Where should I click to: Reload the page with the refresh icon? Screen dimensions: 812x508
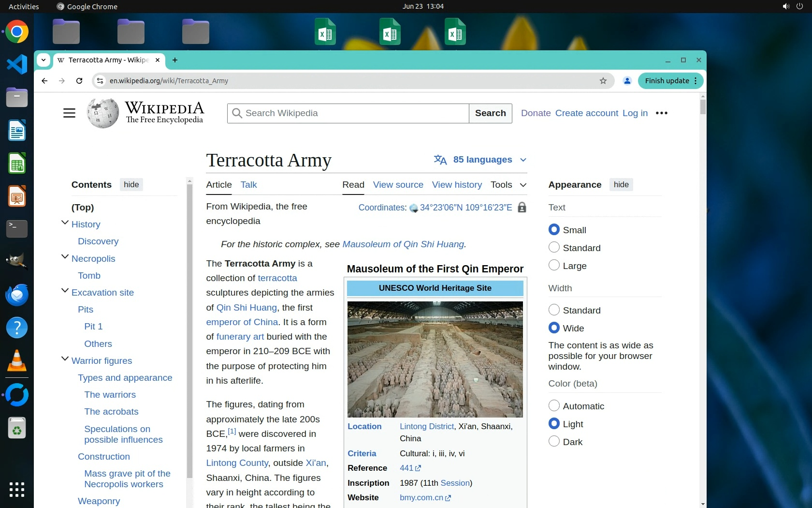[79, 81]
